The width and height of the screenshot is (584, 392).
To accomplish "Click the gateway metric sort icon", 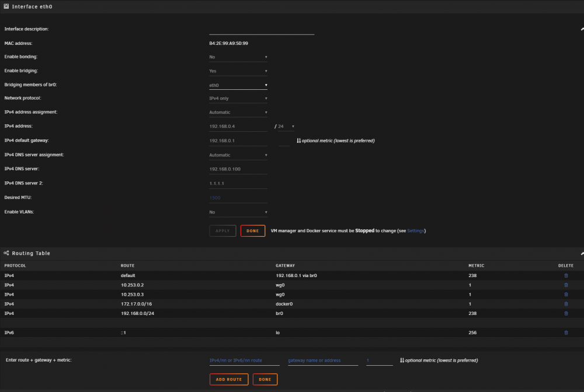I will (x=298, y=141).
